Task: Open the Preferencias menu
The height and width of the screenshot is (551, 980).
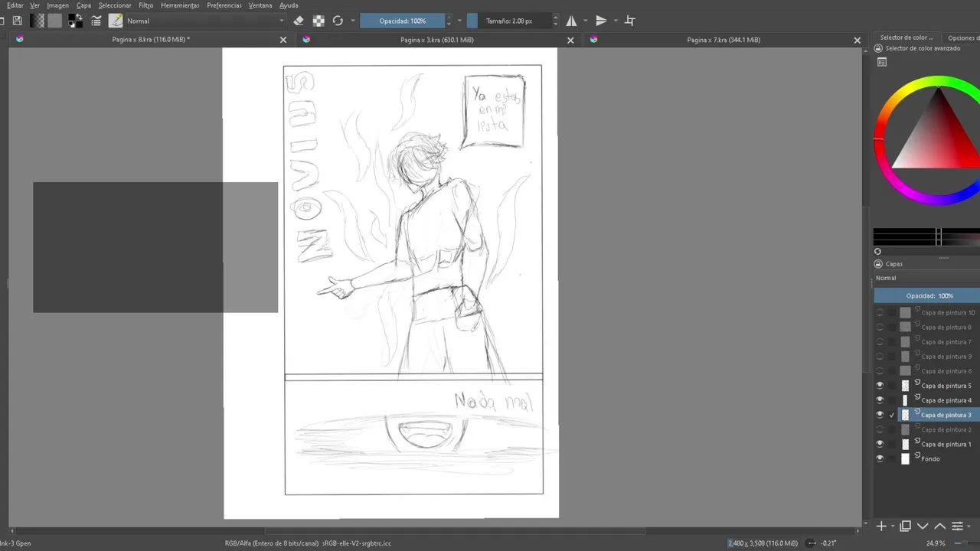Action: [x=224, y=5]
